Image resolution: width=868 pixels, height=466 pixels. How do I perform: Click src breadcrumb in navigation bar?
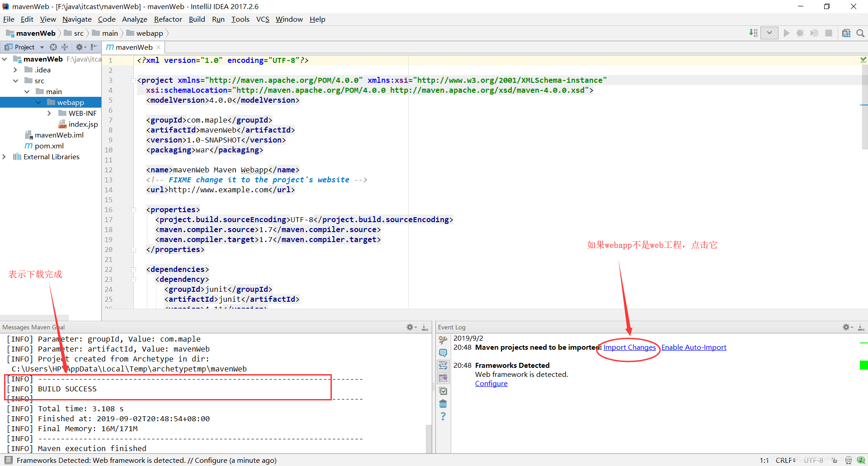click(74, 33)
